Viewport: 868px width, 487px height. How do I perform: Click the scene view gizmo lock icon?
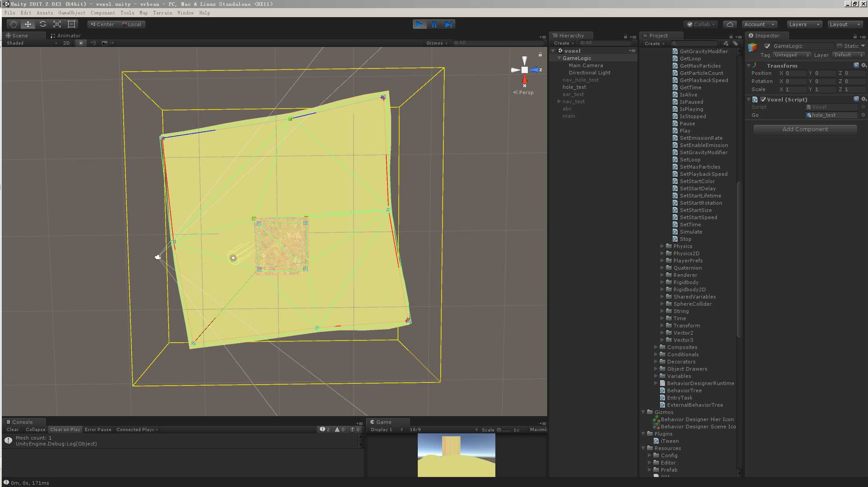coord(540,55)
